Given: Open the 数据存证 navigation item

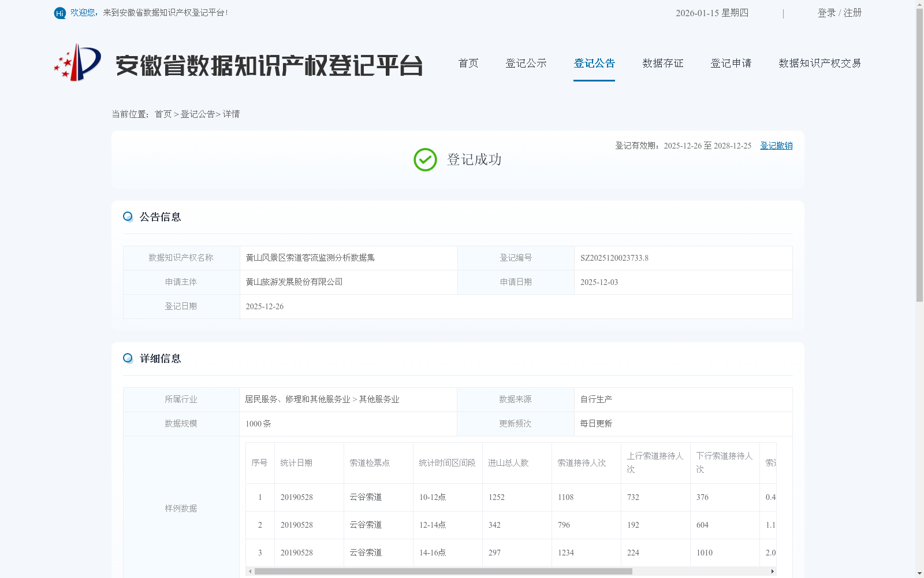Looking at the screenshot, I should (x=662, y=64).
